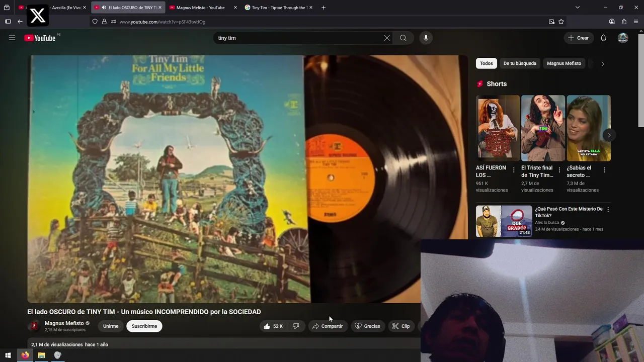The image size is (644, 362).
Task: Dislike the video
Action: 296,326
